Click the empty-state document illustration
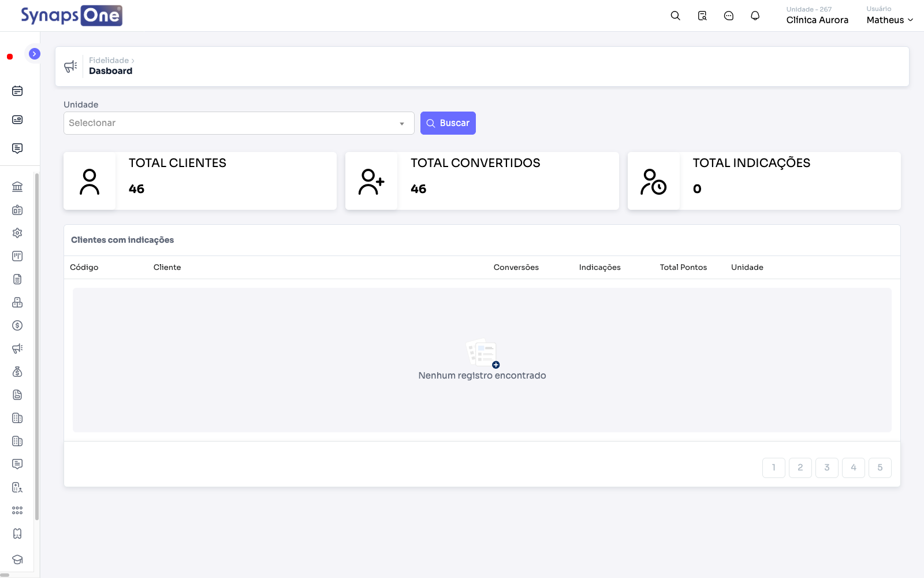Viewport: 924px width, 578px height. 483,353
